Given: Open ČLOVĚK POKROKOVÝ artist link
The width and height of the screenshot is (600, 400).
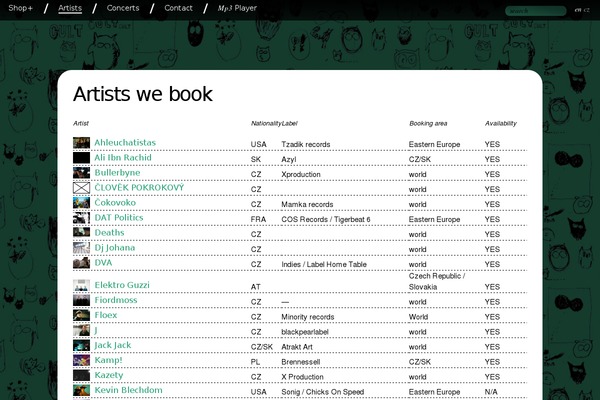Looking at the screenshot, I should point(139,188).
